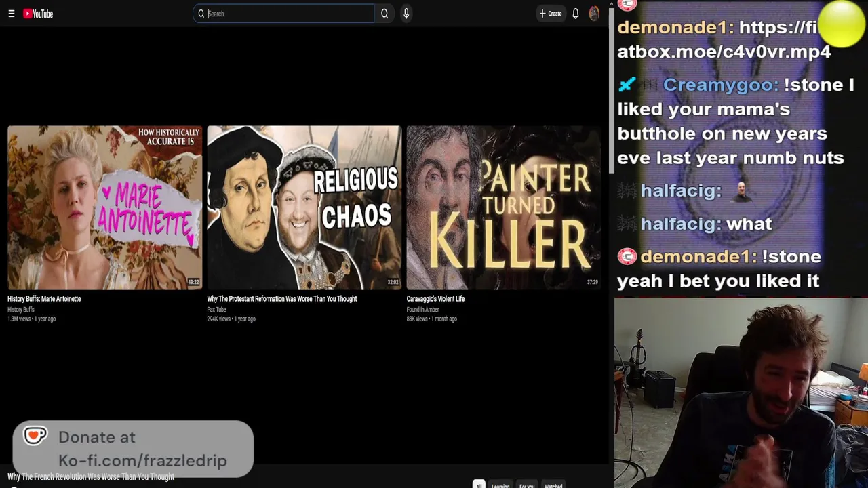Image resolution: width=868 pixels, height=488 pixels.
Task: Click '294K views • 1 year ago' text
Action: pyautogui.click(x=231, y=319)
